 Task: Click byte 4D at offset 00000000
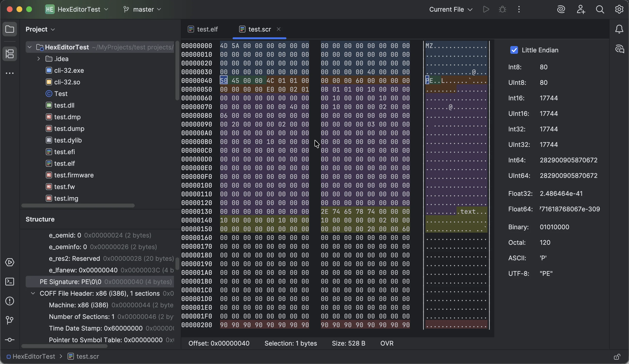(224, 46)
